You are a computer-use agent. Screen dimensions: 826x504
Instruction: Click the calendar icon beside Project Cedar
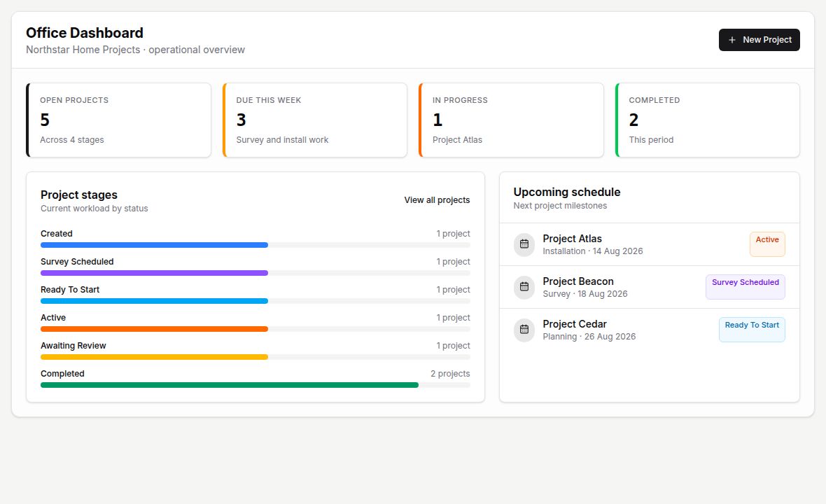pos(524,330)
